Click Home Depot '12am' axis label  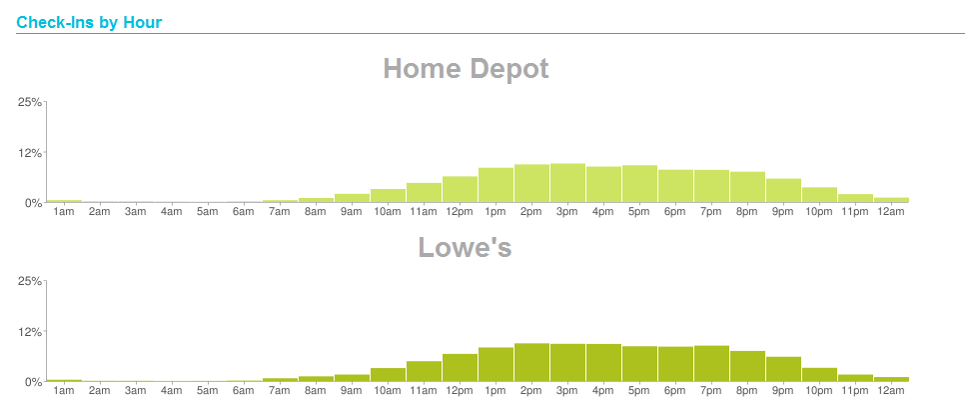891,213
